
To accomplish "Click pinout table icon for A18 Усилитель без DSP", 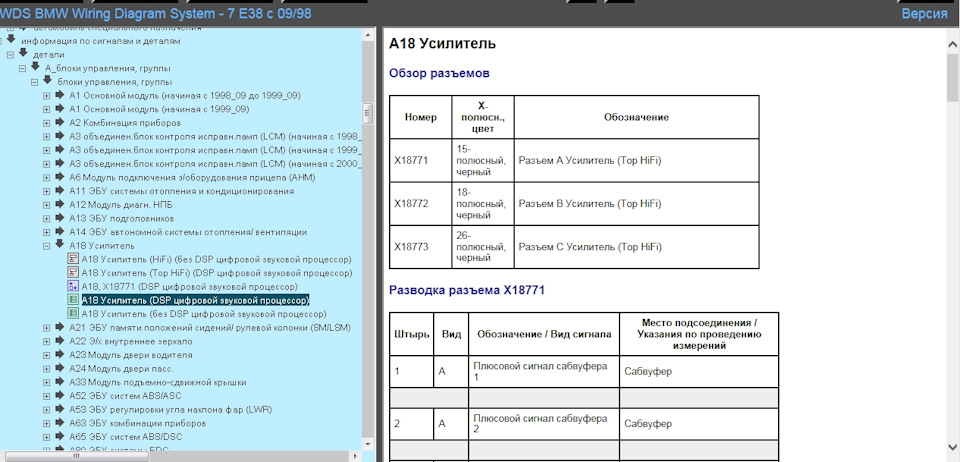I will click(x=72, y=314).
